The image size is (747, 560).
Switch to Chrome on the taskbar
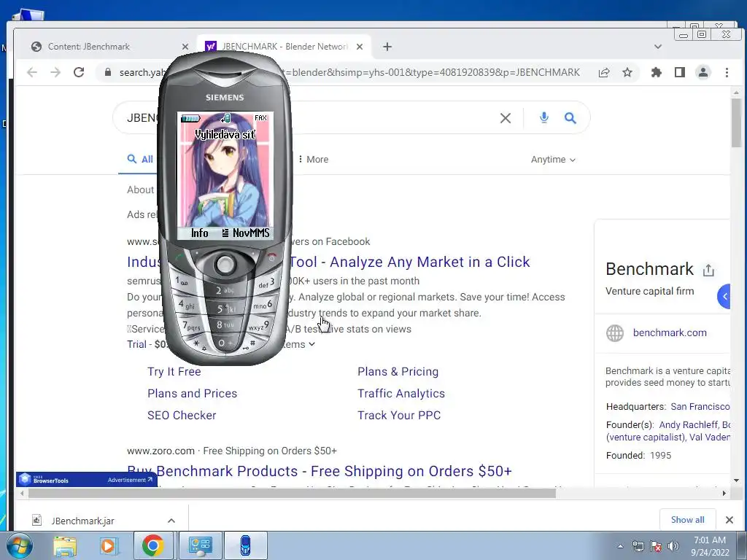coord(153,545)
